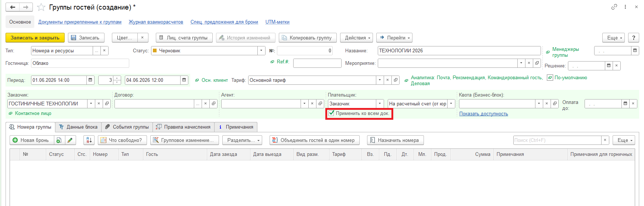Open calendar for the Оплата до field

pos(625,104)
